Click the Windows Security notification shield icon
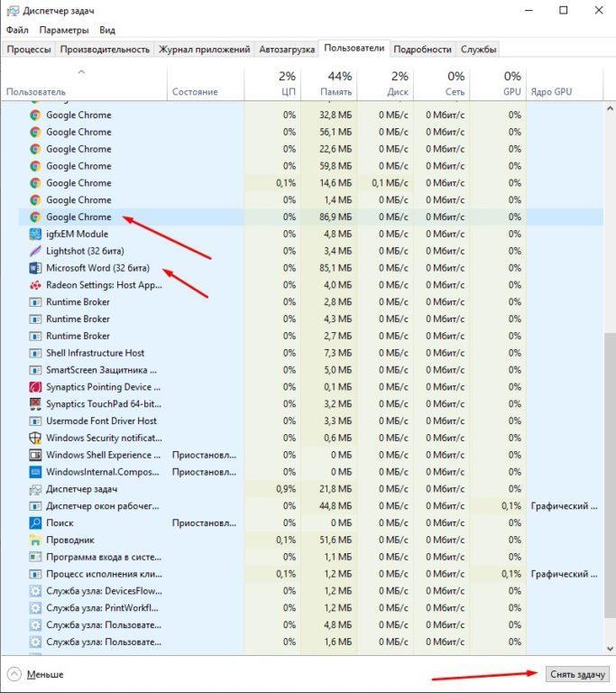616x693 pixels. tap(35, 438)
